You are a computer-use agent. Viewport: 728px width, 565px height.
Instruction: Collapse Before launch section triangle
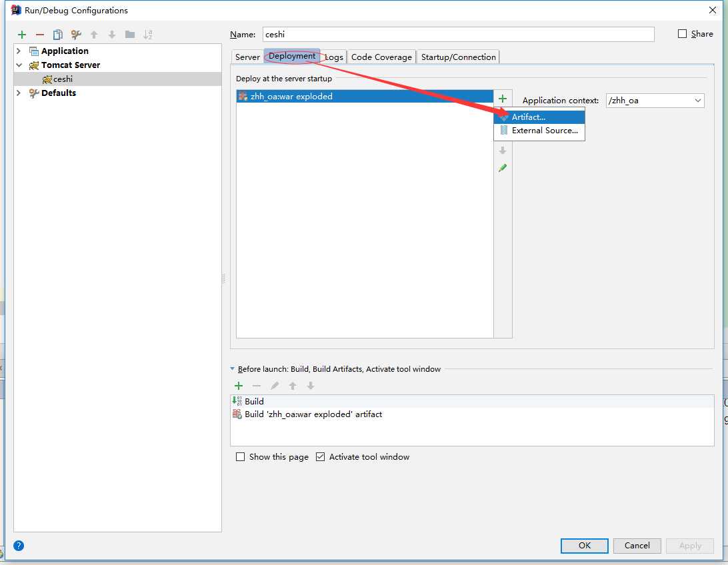(232, 368)
